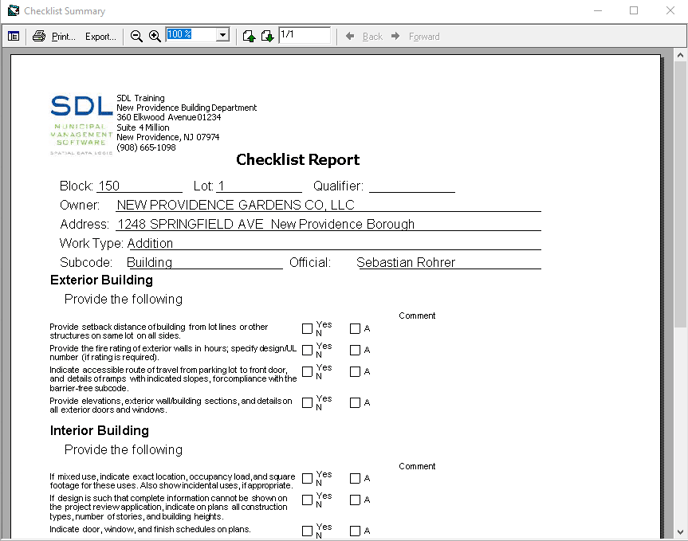Image resolution: width=688 pixels, height=541 pixels.
Task: Click the printer icon
Action: [x=39, y=36]
